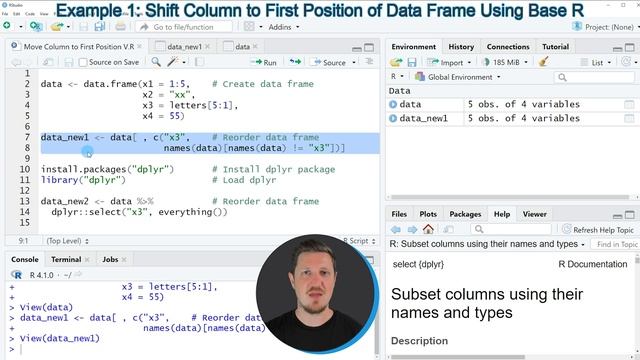This screenshot has width=640, height=360.
Task: Click the Find/Replace magnifier in the editor toolbar
Action: click(156, 62)
